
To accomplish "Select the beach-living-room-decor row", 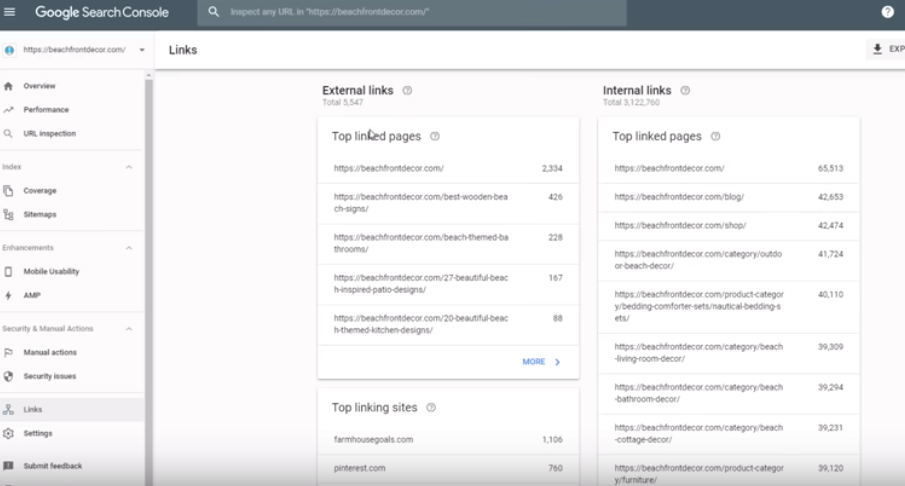I will coord(728,353).
